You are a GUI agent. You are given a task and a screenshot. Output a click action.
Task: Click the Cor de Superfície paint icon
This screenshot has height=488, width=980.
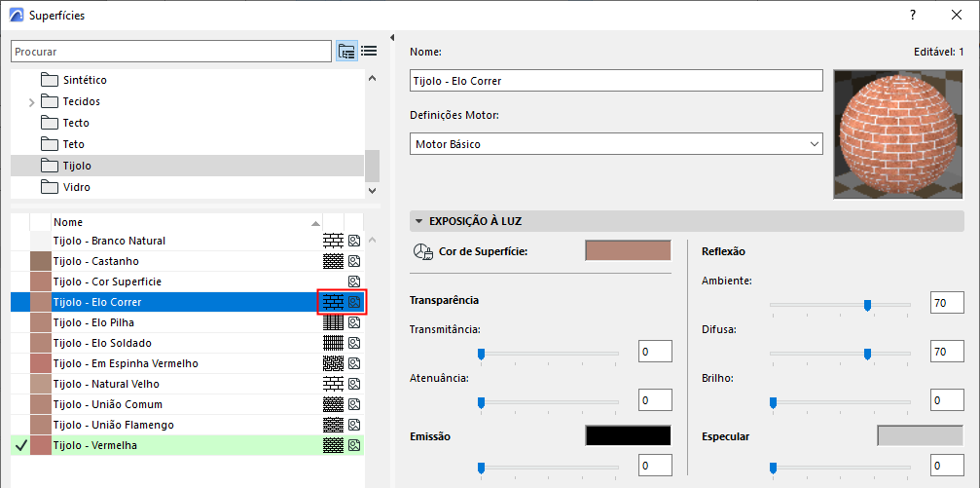[423, 251]
